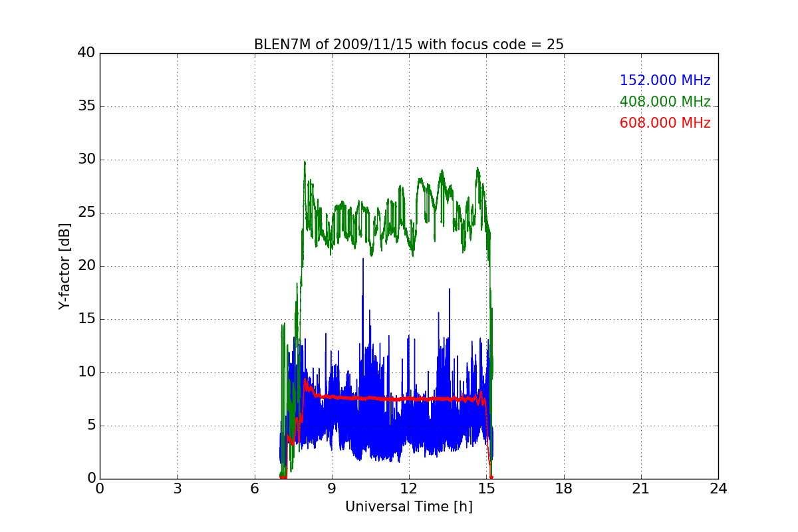Click the y-axis tick label 20
Screen dimensions: 798x532
point(87,266)
